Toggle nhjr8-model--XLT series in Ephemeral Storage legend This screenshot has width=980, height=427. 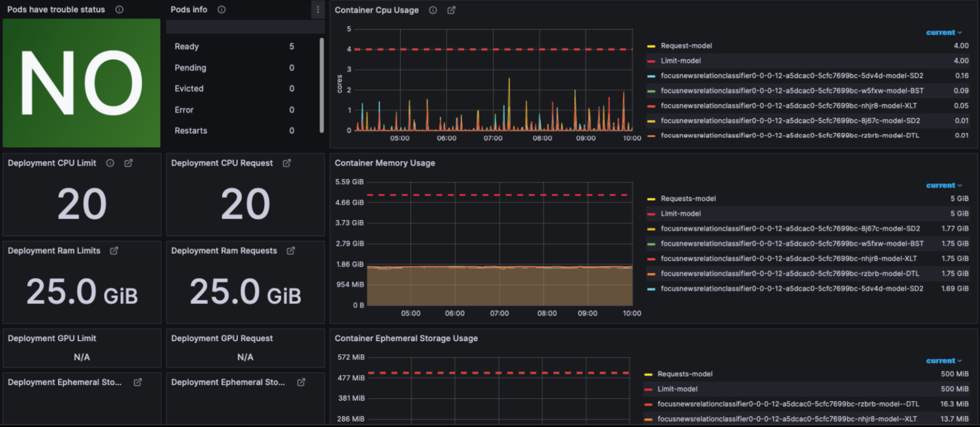coord(787,419)
